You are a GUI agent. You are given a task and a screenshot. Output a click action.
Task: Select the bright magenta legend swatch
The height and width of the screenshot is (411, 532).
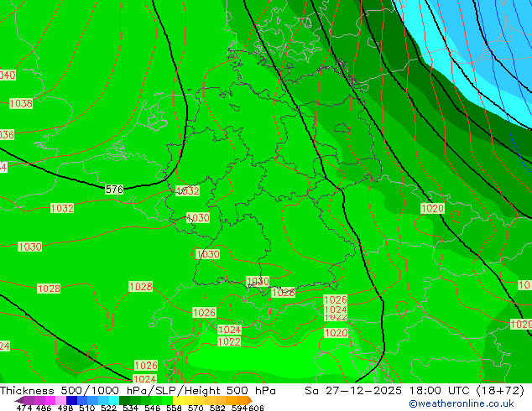[50, 400]
